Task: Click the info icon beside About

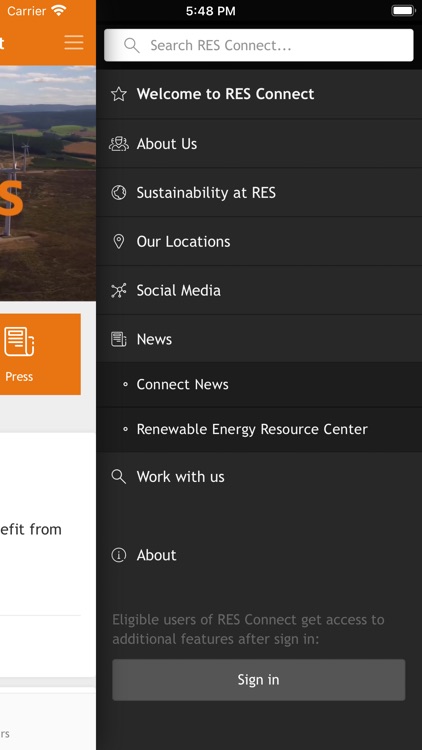Action: tap(119, 555)
